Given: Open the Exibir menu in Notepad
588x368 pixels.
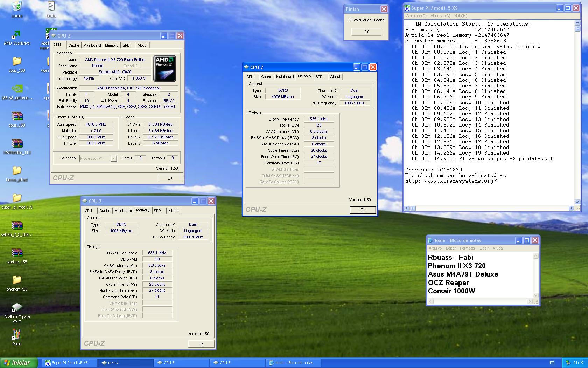Looking at the screenshot, I should (x=484, y=248).
